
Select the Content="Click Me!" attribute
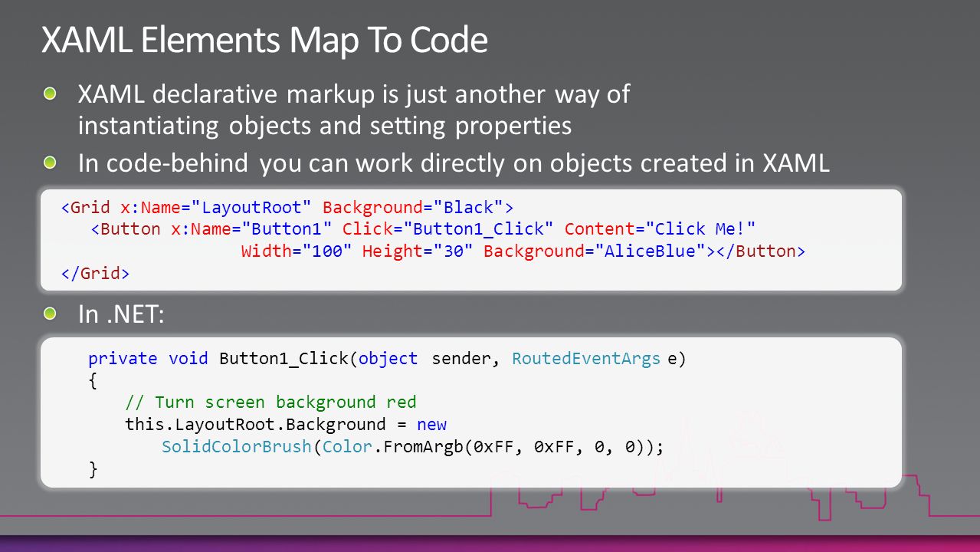[660, 229]
